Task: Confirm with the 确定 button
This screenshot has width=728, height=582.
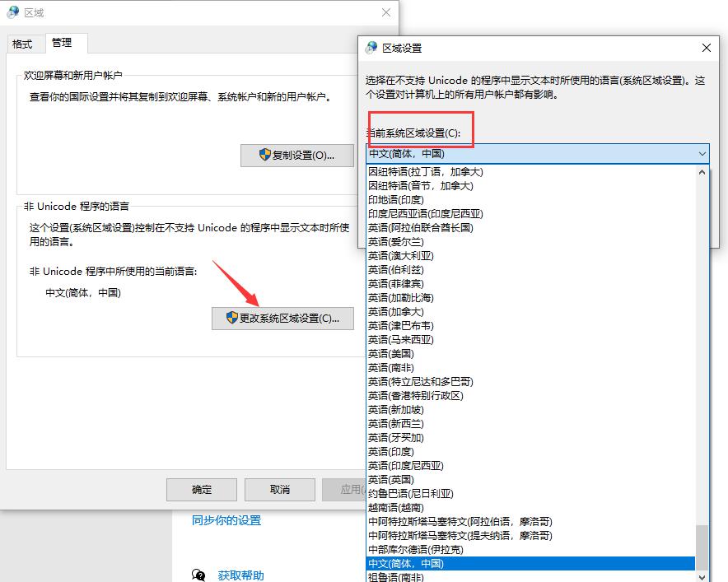Action: point(202,489)
